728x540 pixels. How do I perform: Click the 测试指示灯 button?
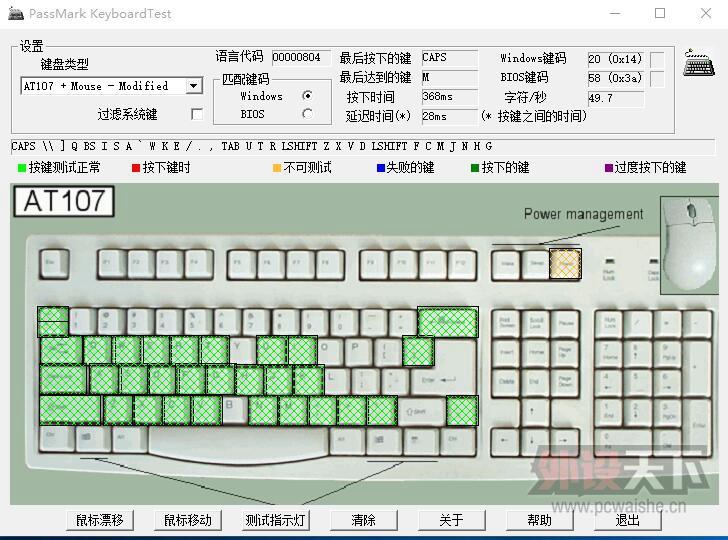(276, 520)
